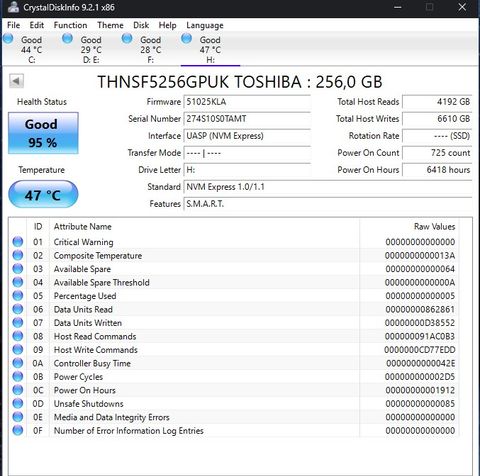The width and height of the screenshot is (480, 476).
Task: Click the Unsafe Shutdowns status indicator
Action: [18, 403]
